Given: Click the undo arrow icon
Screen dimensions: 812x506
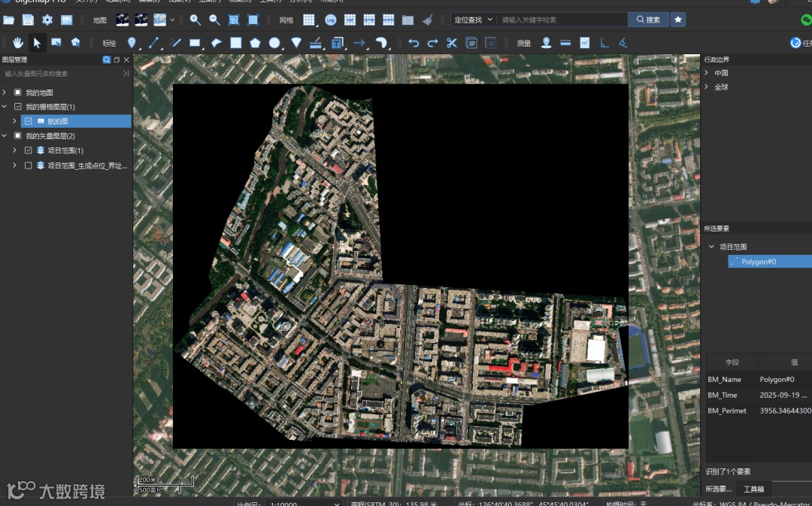Looking at the screenshot, I should pyautogui.click(x=414, y=43).
